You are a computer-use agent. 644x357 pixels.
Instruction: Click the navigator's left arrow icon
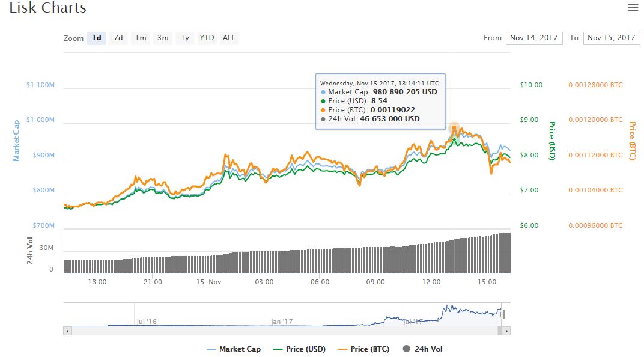67,330
